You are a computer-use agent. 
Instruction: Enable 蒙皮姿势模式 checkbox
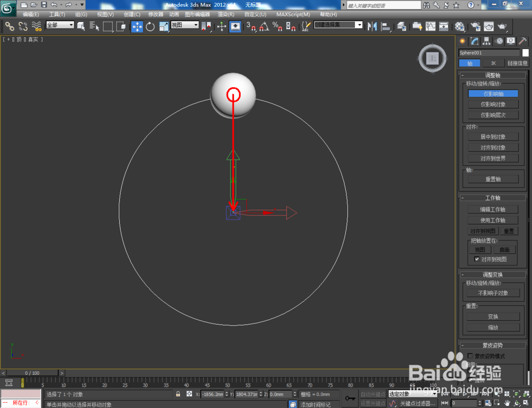470,356
